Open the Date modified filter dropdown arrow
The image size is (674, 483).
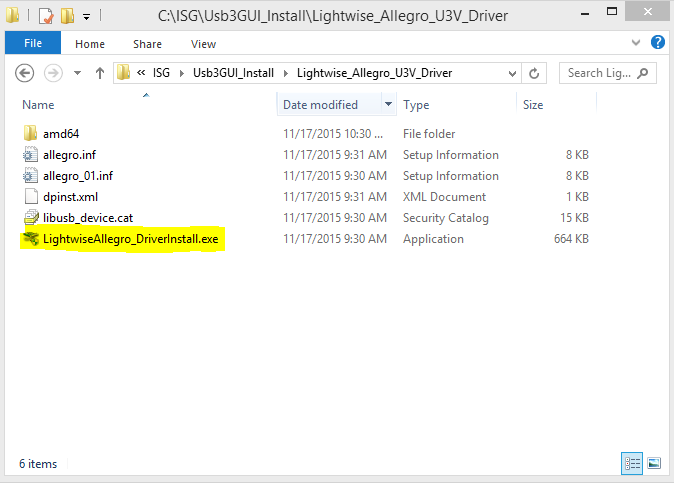388,104
